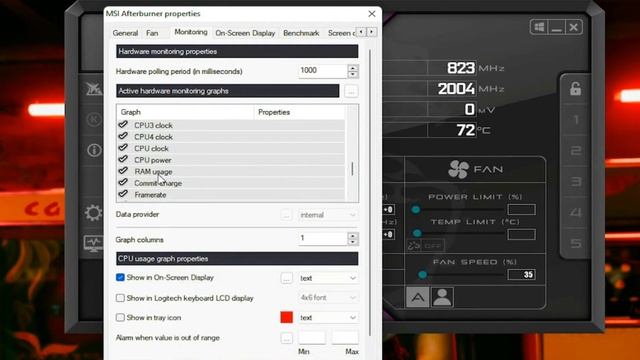
Task: Toggle the profile lock padlock icon
Action: pyautogui.click(x=576, y=88)
